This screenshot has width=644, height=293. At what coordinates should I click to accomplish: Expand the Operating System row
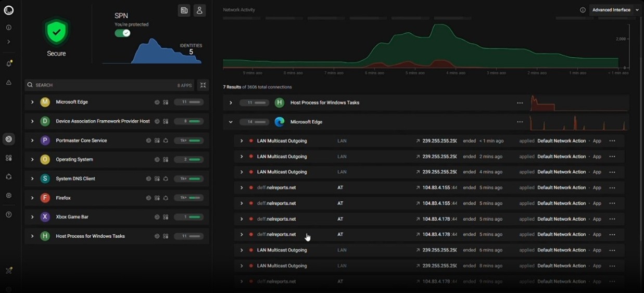click(x=32, y=159)
